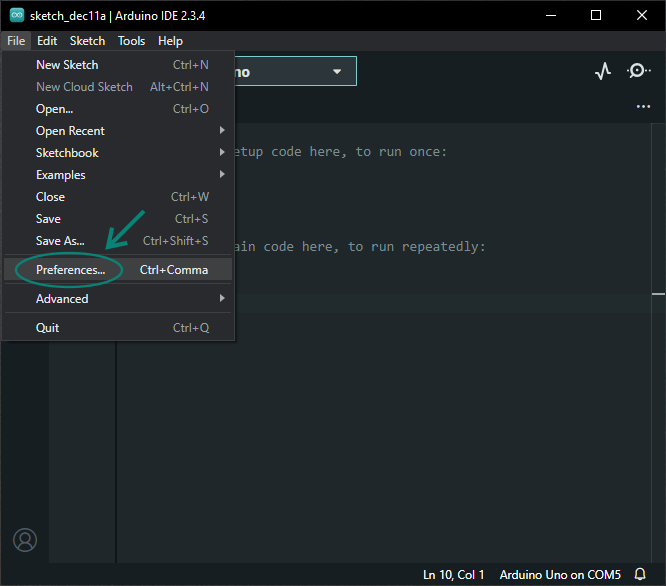
Task: Click the Arduino IDE app logo
Action: 17,15
